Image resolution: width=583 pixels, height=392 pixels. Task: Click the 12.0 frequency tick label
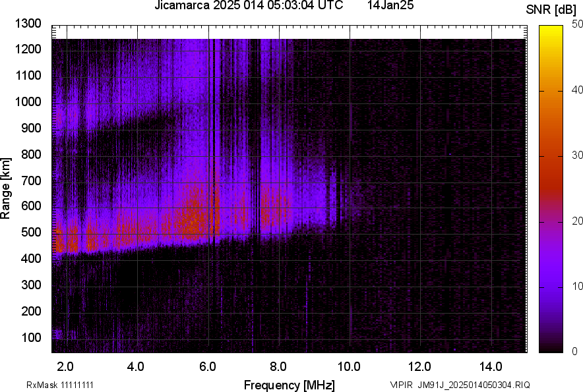(x=420, y=367)
